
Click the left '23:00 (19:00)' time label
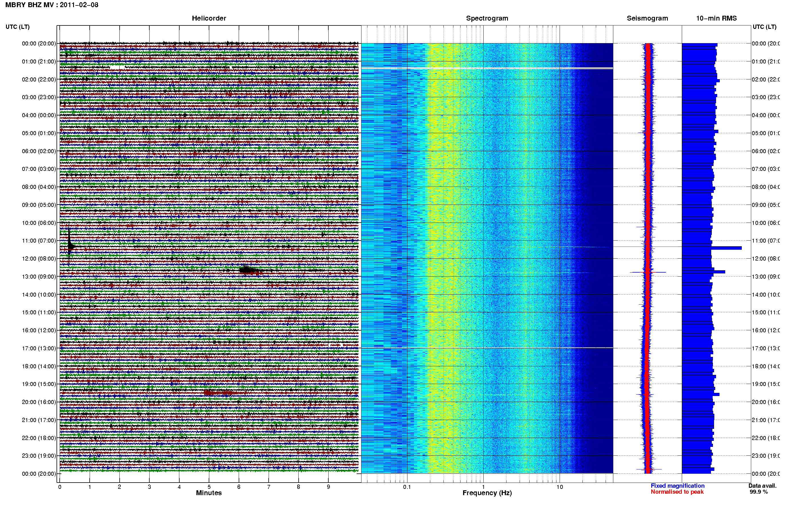pyautogui.click(x=39, y=456)
